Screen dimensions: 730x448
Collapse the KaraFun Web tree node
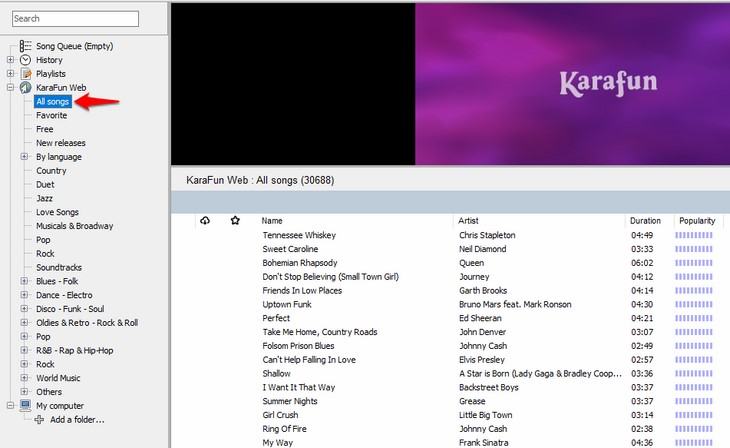click(10, 87)
